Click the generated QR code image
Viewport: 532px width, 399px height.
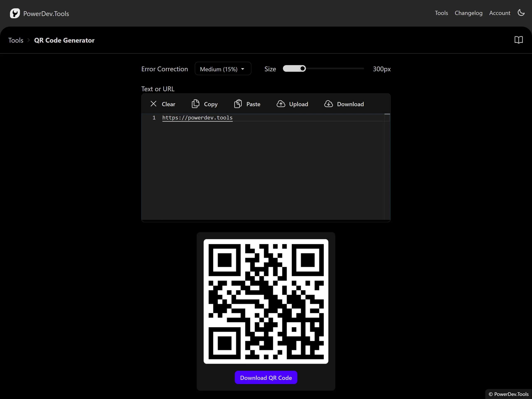(x=266, y=301)
